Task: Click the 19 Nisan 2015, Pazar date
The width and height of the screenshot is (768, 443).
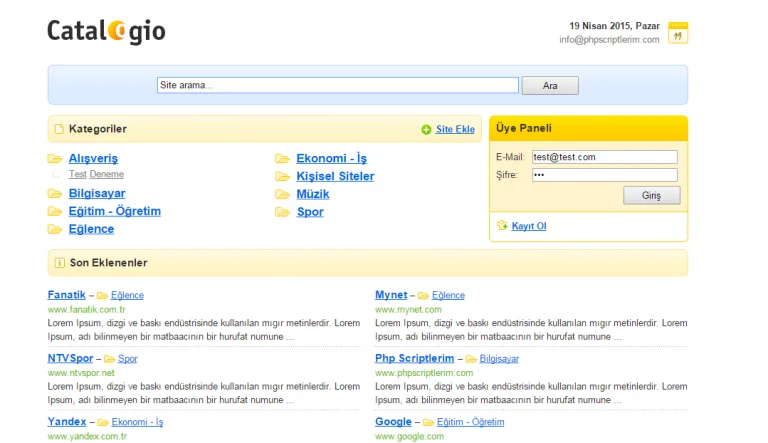Action: pos(614,26)
